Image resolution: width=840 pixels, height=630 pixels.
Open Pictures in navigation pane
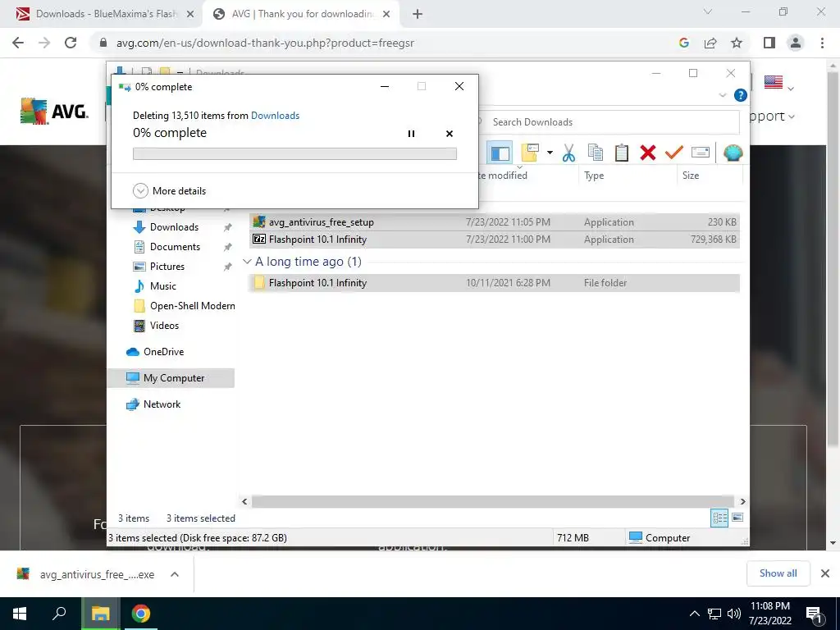pyautogui.click(x=167, y=267)
